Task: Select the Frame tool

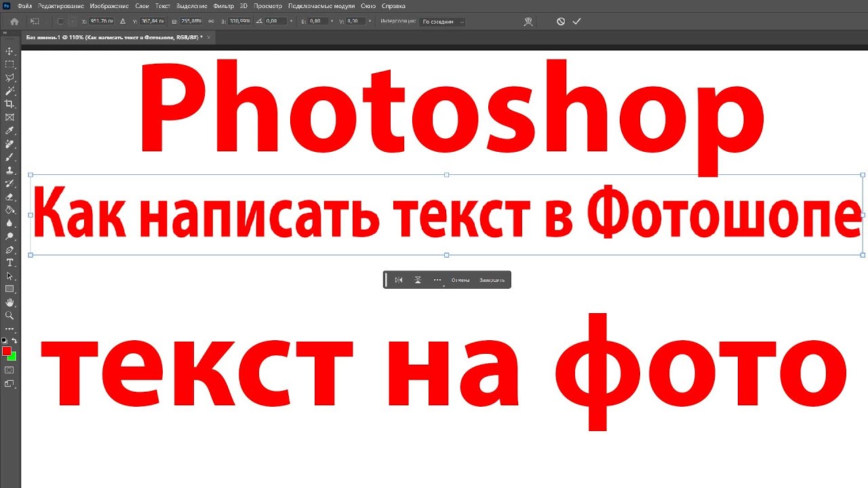Action: [x=9, y=117]
